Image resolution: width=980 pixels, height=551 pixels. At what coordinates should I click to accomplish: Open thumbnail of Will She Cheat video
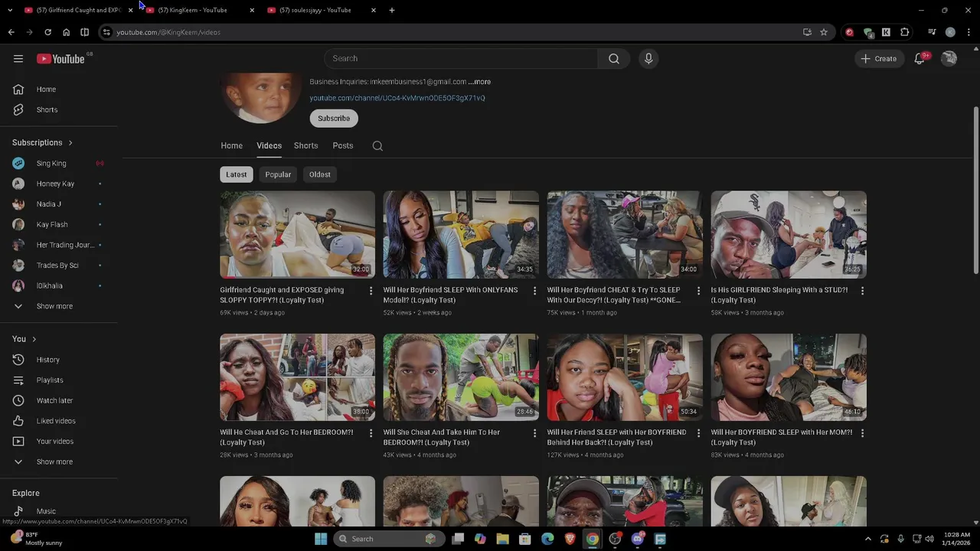[x=461, y=377]
